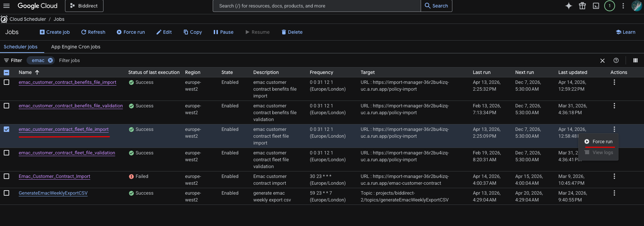Click the Last updated column header

point(573,72)
